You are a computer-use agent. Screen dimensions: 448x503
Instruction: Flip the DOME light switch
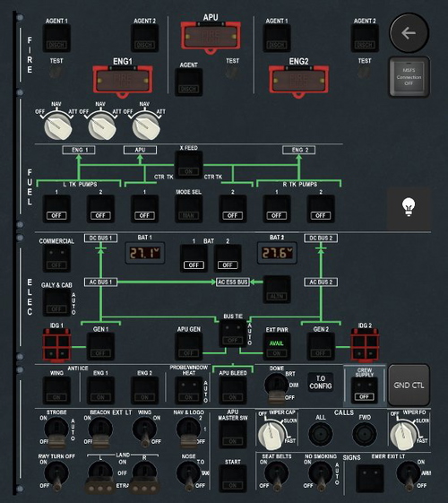(x=276, y=388)
